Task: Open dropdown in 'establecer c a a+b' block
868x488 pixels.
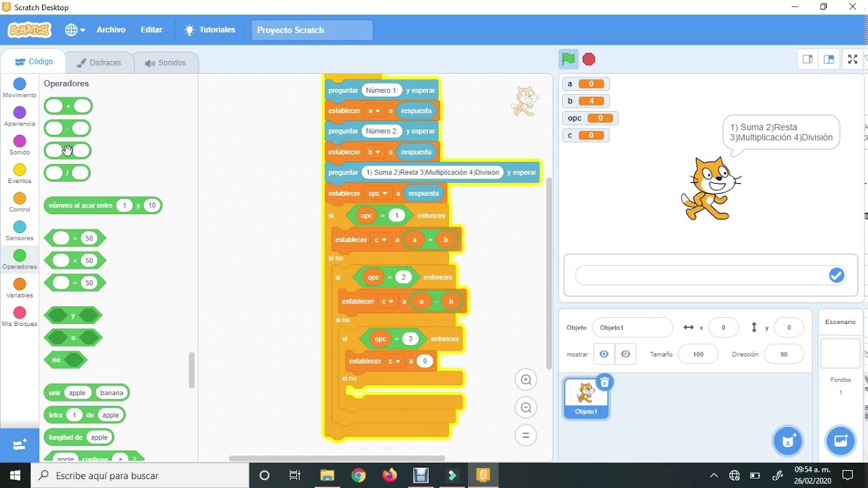Action: click(x=381, y=239)
